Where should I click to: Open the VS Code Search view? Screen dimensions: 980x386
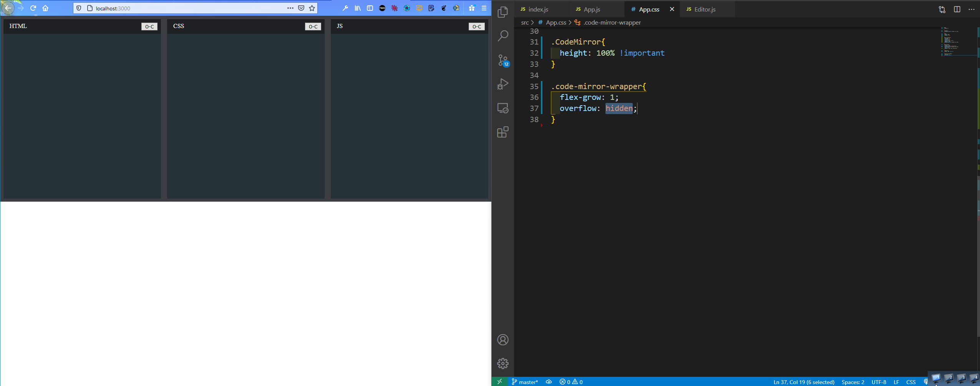[502, 36]
